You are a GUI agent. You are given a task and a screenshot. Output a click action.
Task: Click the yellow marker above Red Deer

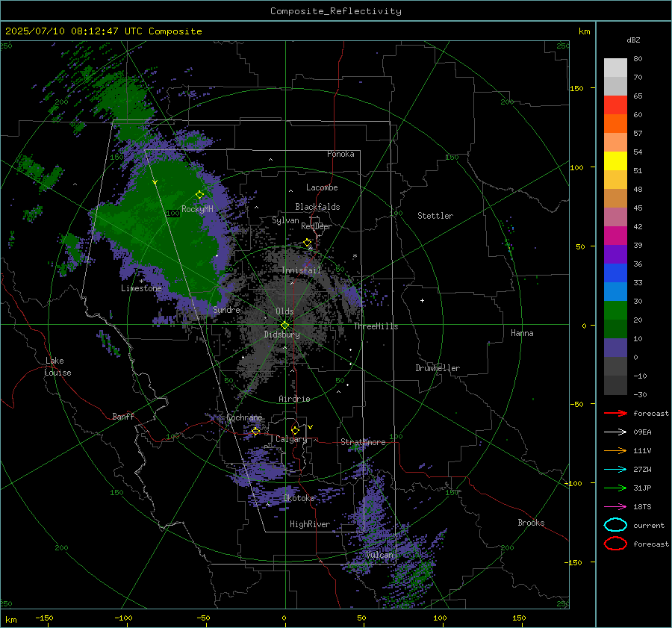click(x=308, y=243)
